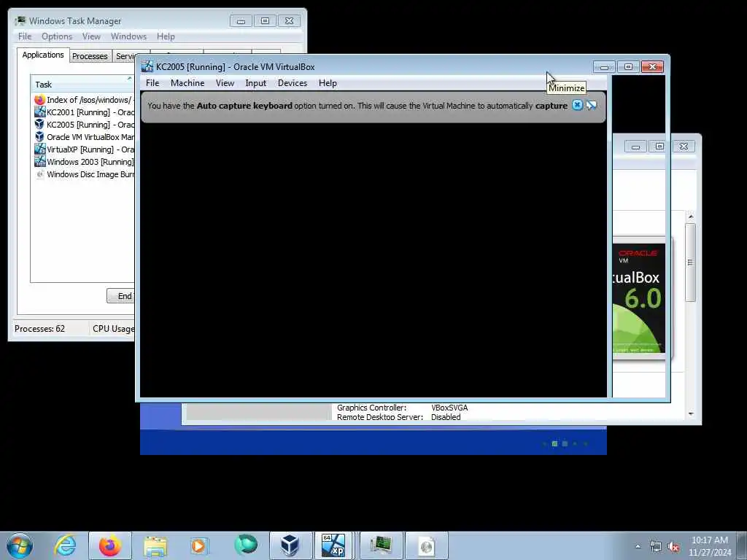Maximize the VirtualBox Manager window behind
Screen dimensions: 747x560
[659, 147]
